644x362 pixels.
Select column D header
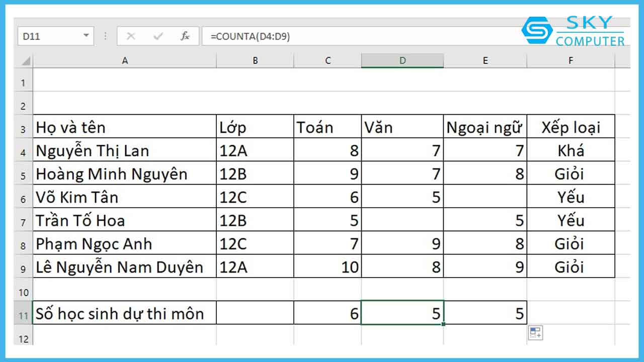click(x=403, y=61)
